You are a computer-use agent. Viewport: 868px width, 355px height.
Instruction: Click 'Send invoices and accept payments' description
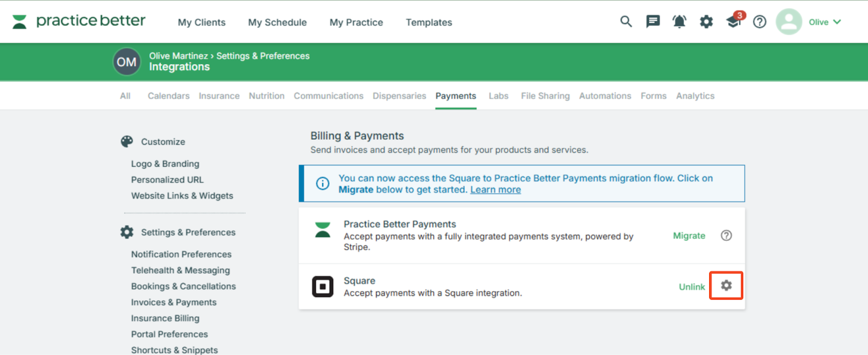[449, 150]
